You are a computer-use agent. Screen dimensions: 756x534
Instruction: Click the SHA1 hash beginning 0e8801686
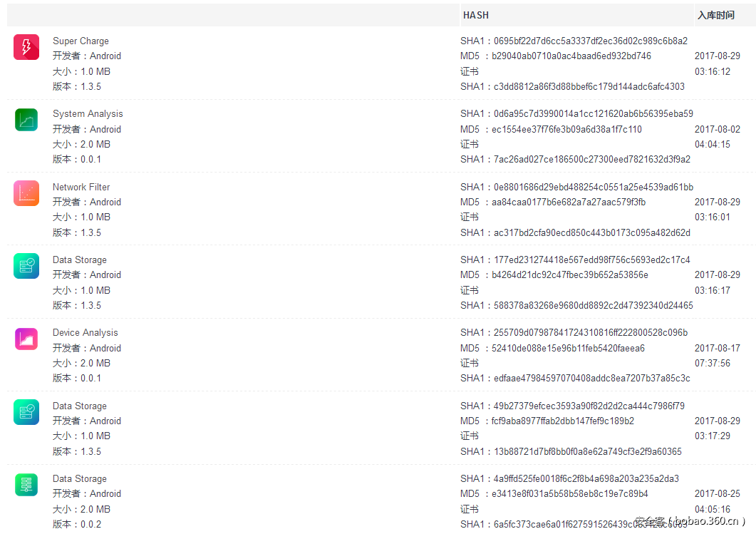point(593,188)
